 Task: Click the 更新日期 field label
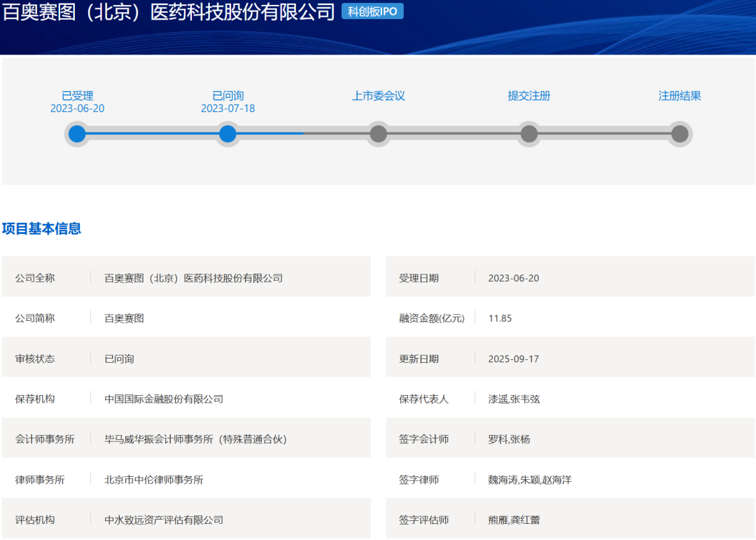coord(419,359)
